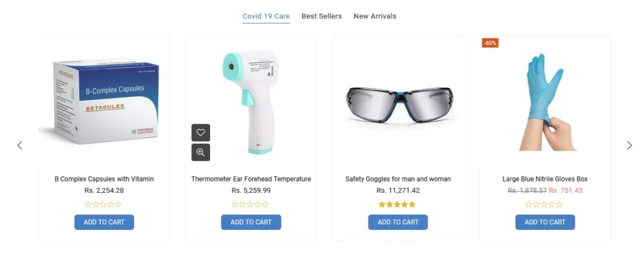Open the blue nitrile gloves product image
644x255 pixels.
(545, 100)
